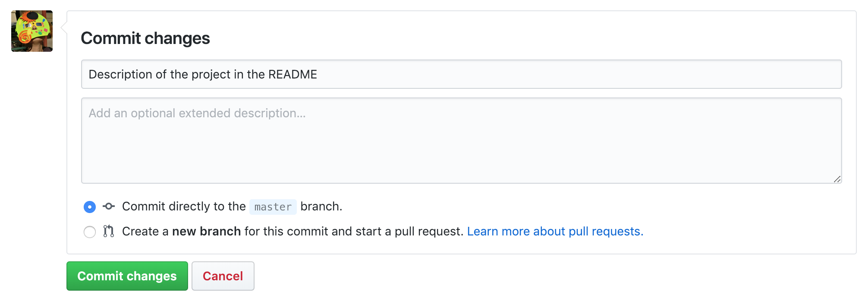Select the Commit changes heading
The width and height of the screenshot is (868, 301).
pyautogui.click(x=145, y=38)
